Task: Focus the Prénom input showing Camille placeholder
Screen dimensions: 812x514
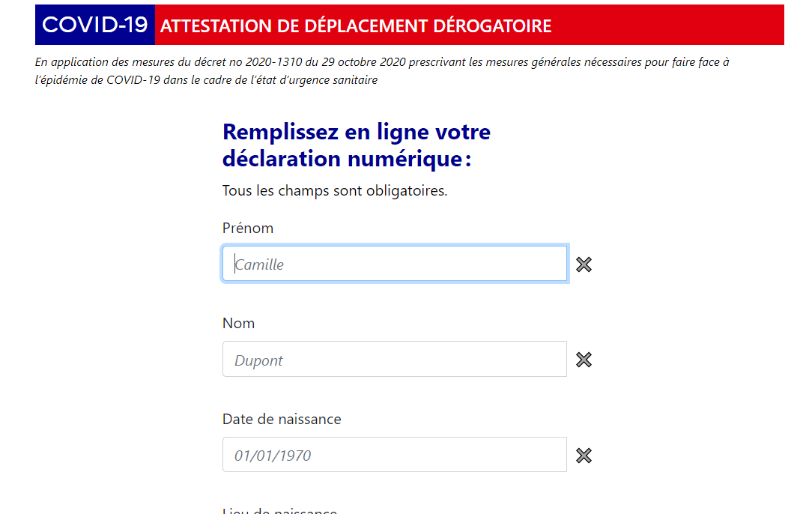Action: [x=394, y=264]
